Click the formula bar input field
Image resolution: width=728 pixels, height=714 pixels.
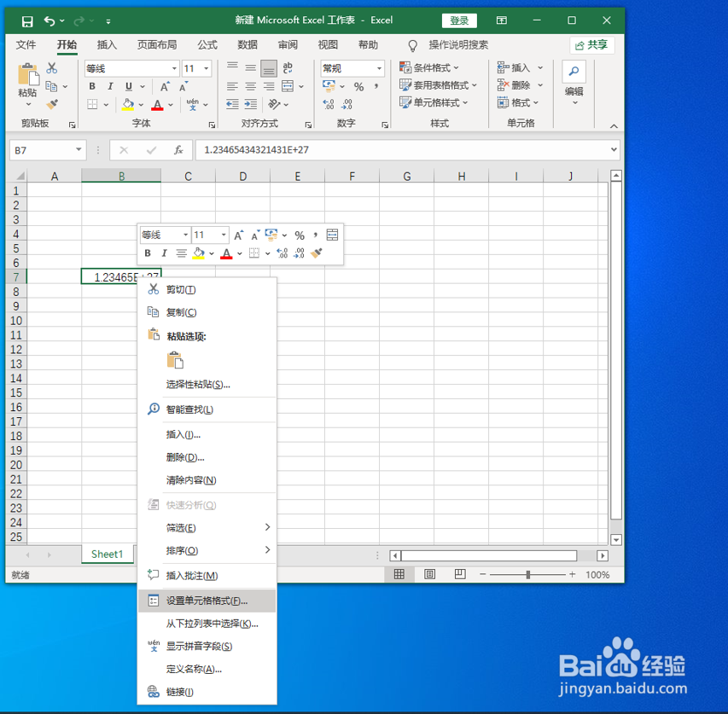[x=402, y=150]
